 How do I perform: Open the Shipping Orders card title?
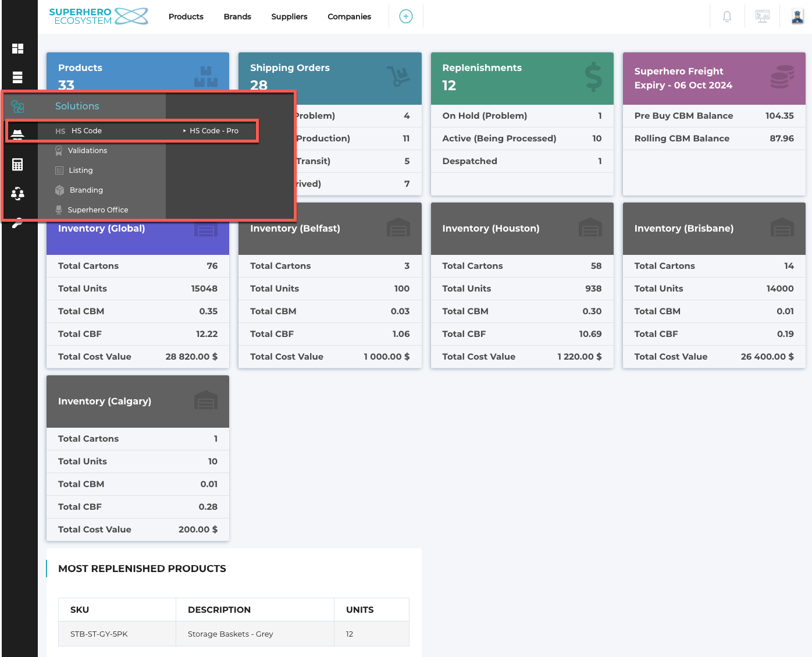290,68
